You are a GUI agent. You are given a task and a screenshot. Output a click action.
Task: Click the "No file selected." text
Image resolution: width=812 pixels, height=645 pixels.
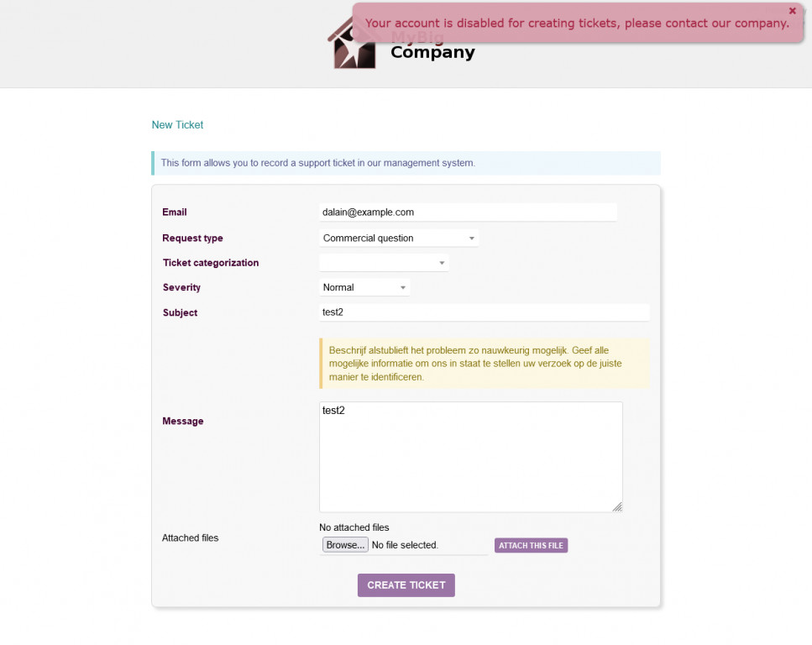405,545
